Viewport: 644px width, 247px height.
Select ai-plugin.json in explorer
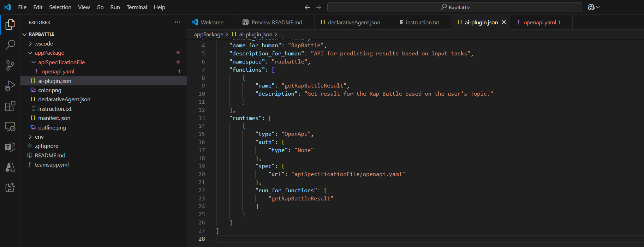pyautogui.click(x=103, y=81)
